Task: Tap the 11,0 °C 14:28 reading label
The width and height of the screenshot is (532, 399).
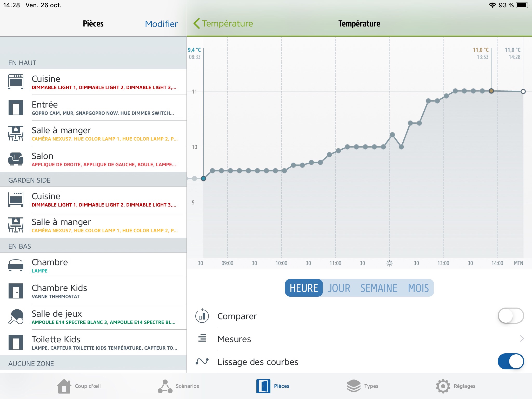Action: 513,53
